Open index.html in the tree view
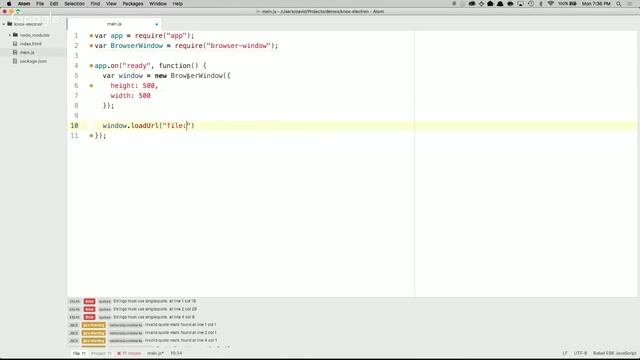 point(31,44)
